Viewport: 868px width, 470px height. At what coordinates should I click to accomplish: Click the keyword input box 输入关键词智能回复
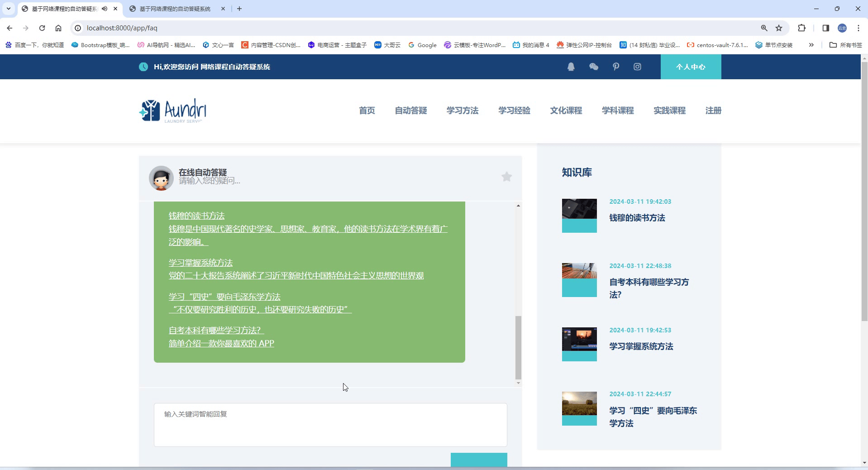point(330,425)
